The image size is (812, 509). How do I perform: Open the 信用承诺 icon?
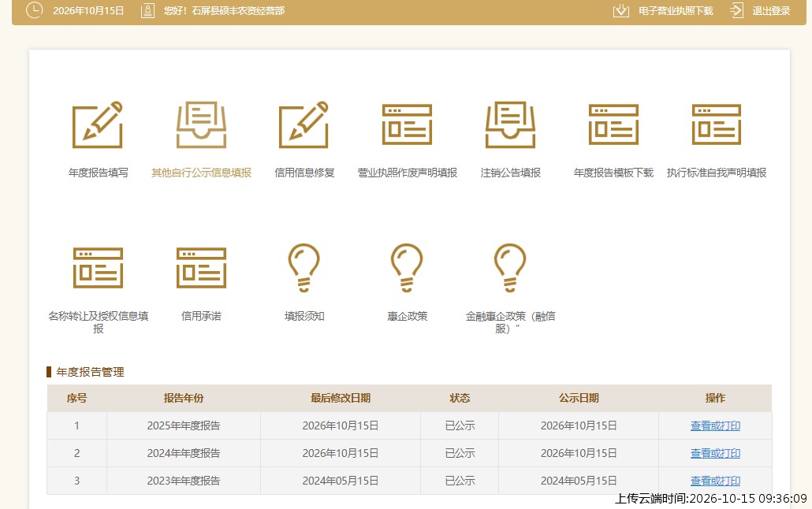pos(201,268)
